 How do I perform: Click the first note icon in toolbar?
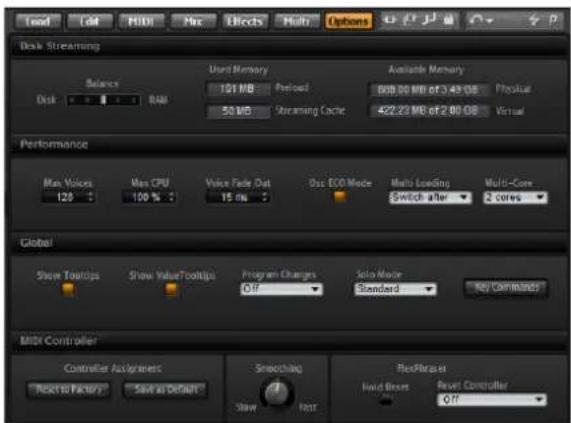pos(409,20)
